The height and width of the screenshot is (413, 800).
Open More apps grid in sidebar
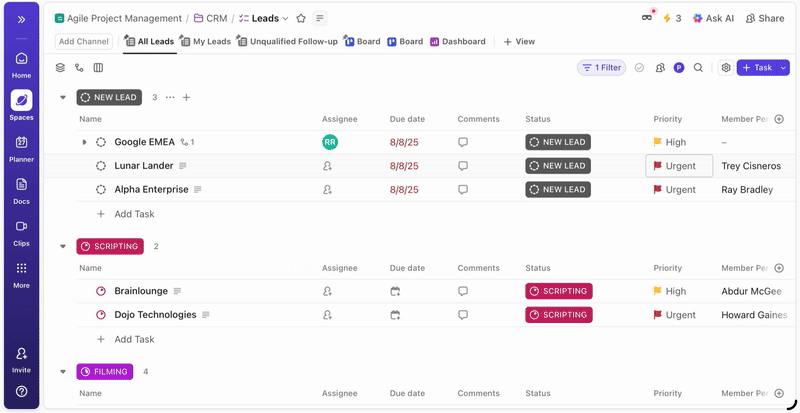point(21,275)
